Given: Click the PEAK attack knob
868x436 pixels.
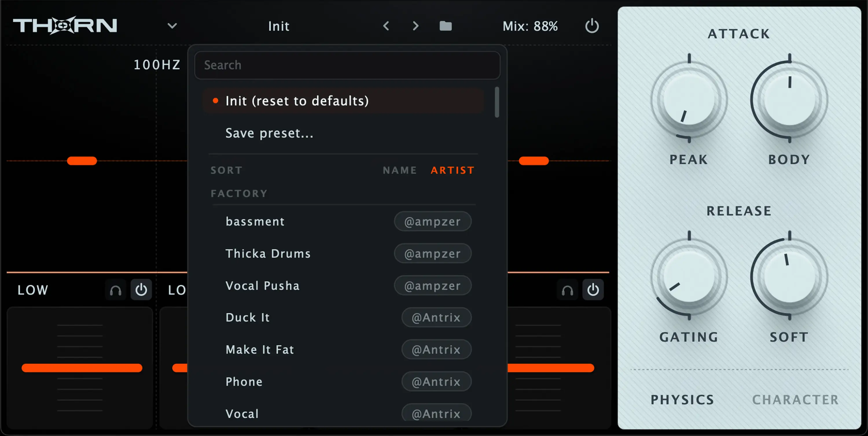Looking at the screenshot, I should click(x=689, y=100).
